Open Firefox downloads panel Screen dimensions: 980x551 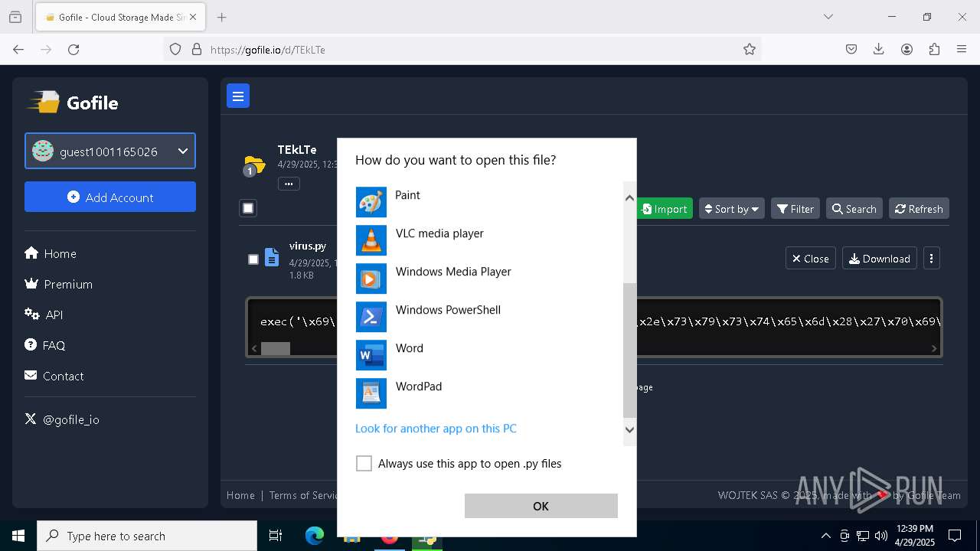point(879,49)
